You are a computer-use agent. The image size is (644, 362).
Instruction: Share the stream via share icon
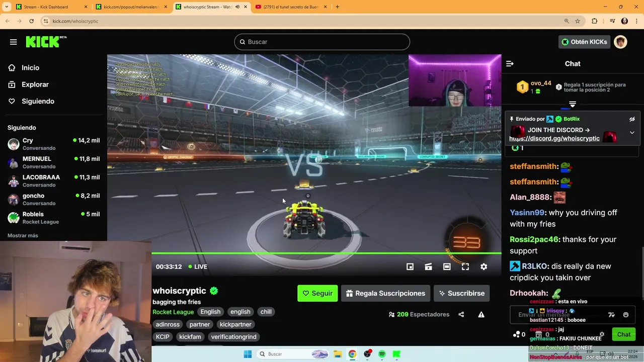click(x=461, y=315)
